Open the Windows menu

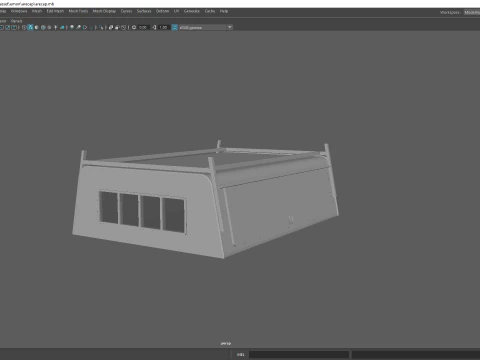click(x=19, y=11)
